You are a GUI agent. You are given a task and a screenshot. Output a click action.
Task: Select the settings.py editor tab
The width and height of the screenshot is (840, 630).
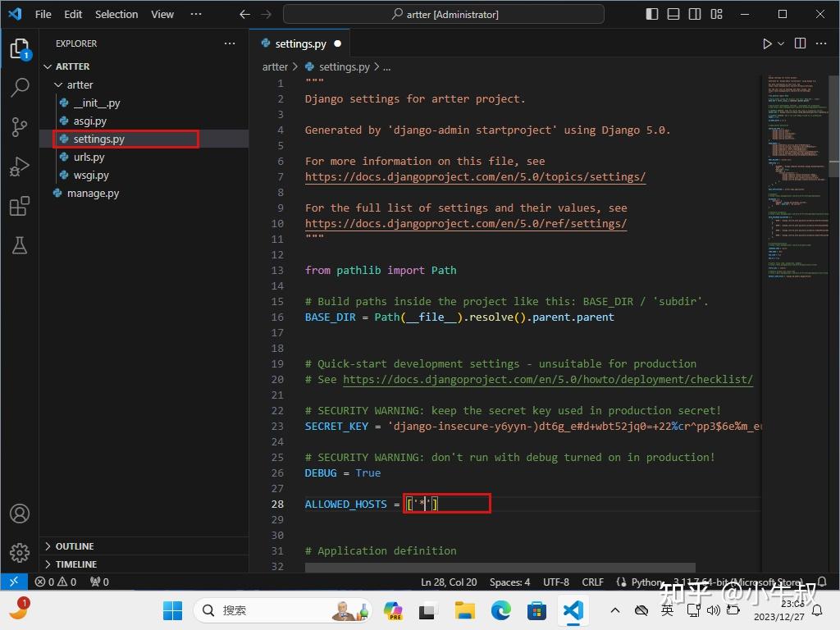(300, 43)
